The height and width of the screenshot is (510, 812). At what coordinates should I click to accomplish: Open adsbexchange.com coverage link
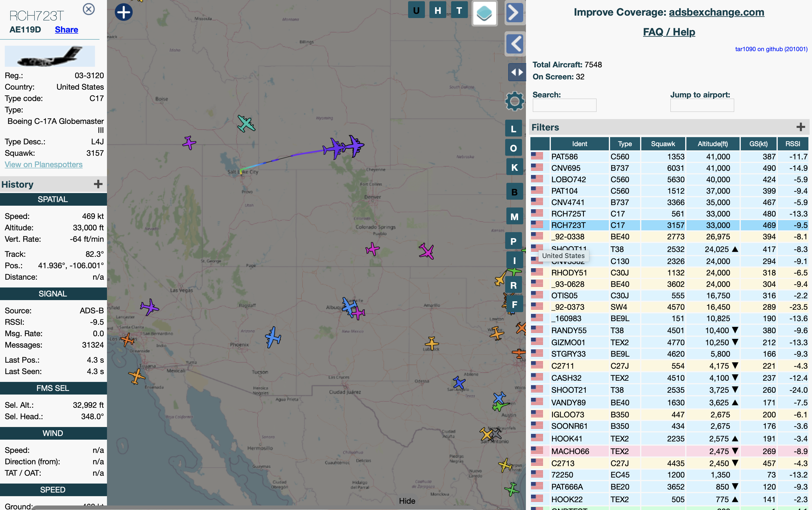(716, 12)
